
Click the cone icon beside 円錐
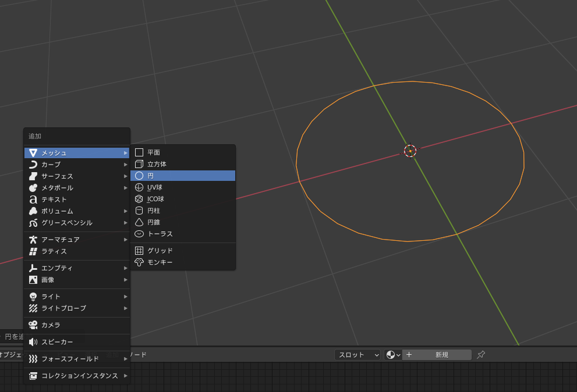139,222
